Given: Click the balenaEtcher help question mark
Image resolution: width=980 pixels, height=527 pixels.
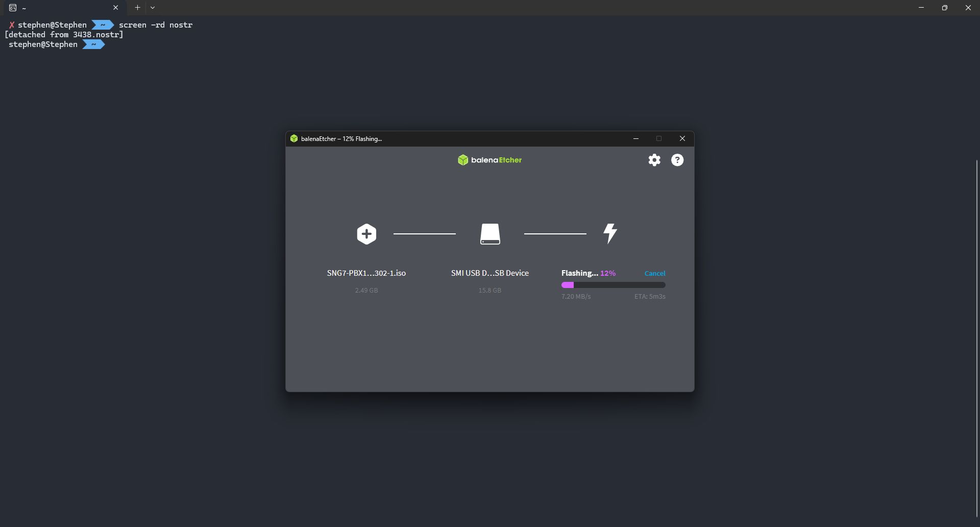Looking at the screenshot, I should [x=677, y=160].
